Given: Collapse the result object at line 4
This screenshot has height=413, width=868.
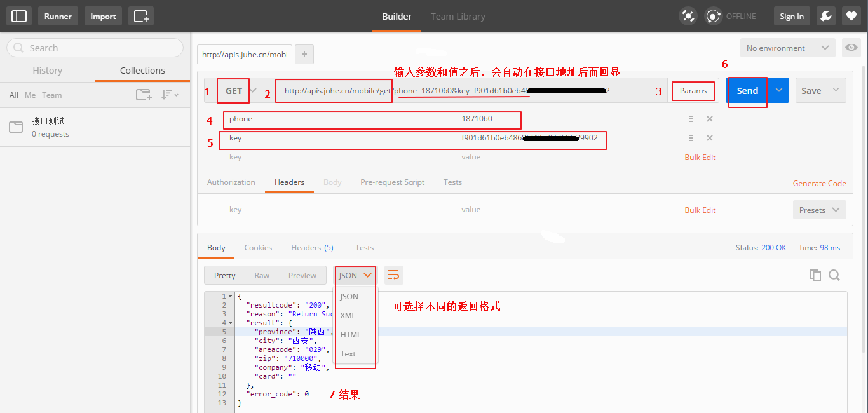Looking at the screenshot, I should click(x=230, y=323).
